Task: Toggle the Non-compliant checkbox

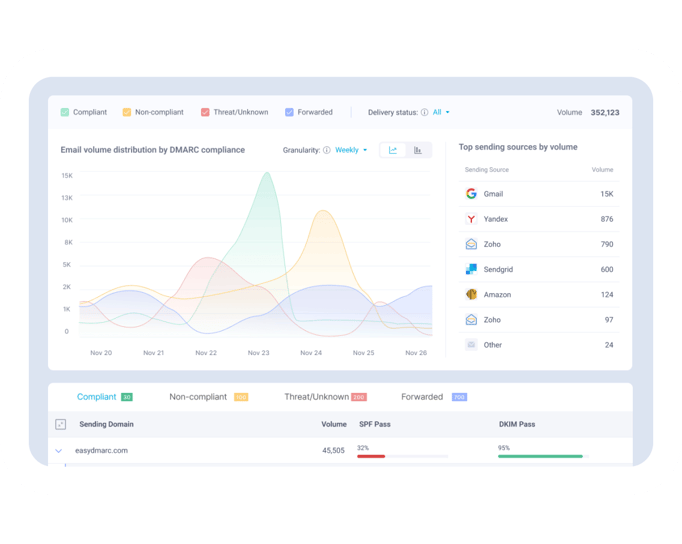Action: tap(127, 112)
